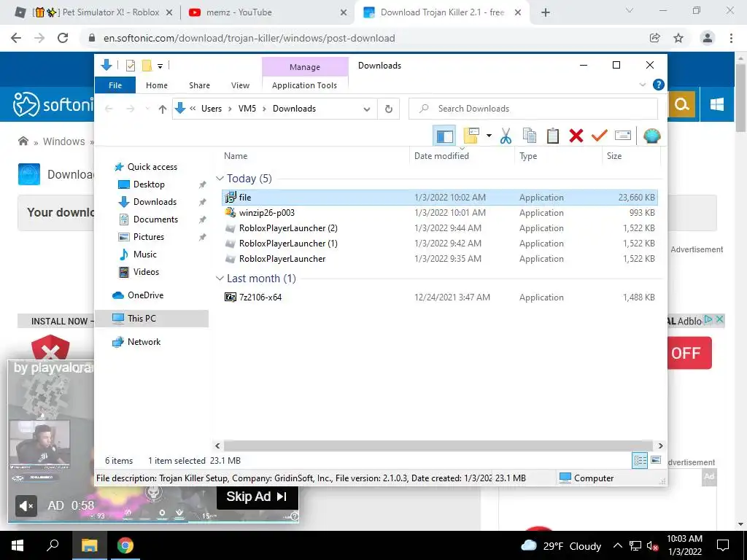The height and width of the screenshot is (560, 747).
Task: Switch to Details view icon
Action: pos(640,461)
